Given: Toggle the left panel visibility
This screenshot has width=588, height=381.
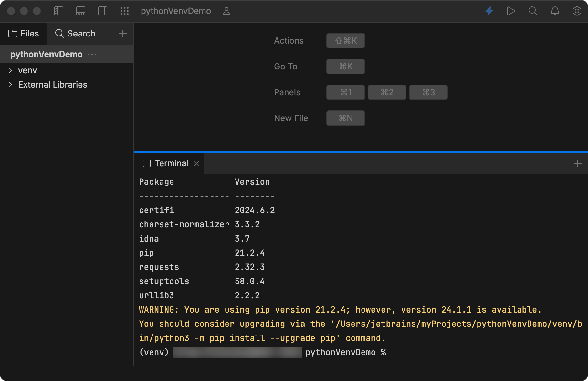Looking at the screenshot, I should tap(59, 11).
